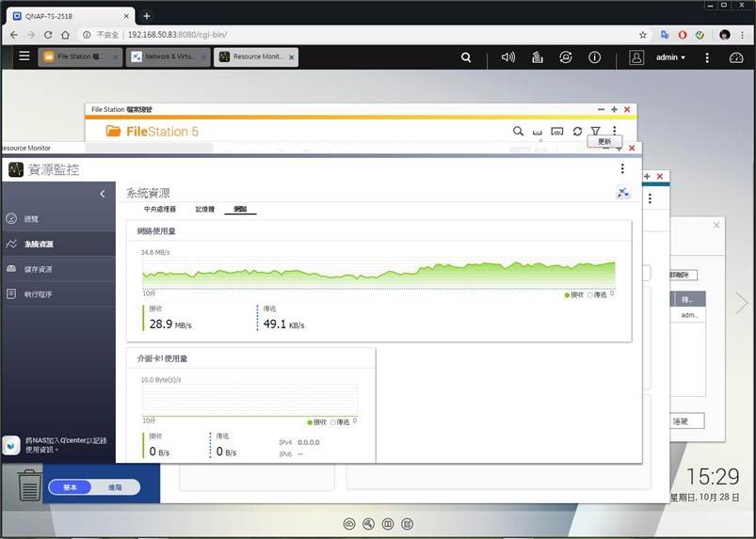Open the smart filter funnel in File Station
Screen dimensions: 756x539
(x=595, y=131)
